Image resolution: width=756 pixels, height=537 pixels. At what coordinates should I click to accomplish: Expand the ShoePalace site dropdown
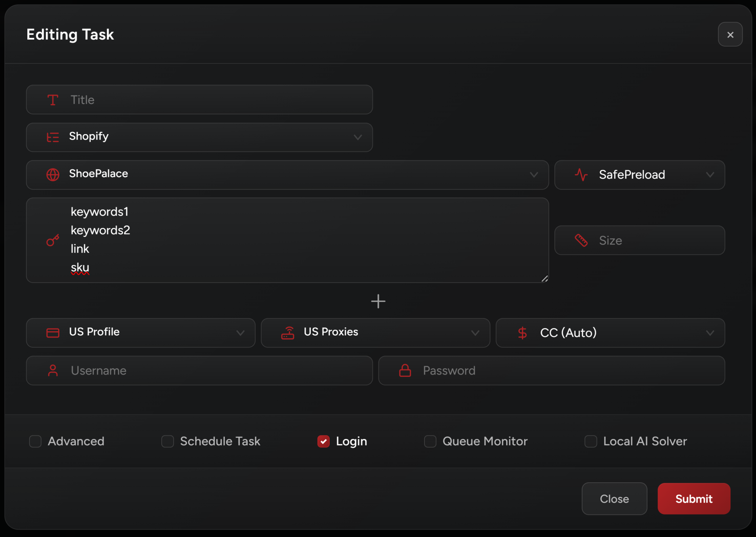[x=287, y=175]
